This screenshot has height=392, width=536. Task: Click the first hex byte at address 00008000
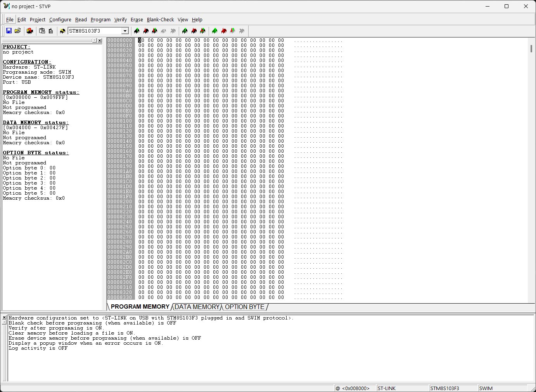point(141,40)
